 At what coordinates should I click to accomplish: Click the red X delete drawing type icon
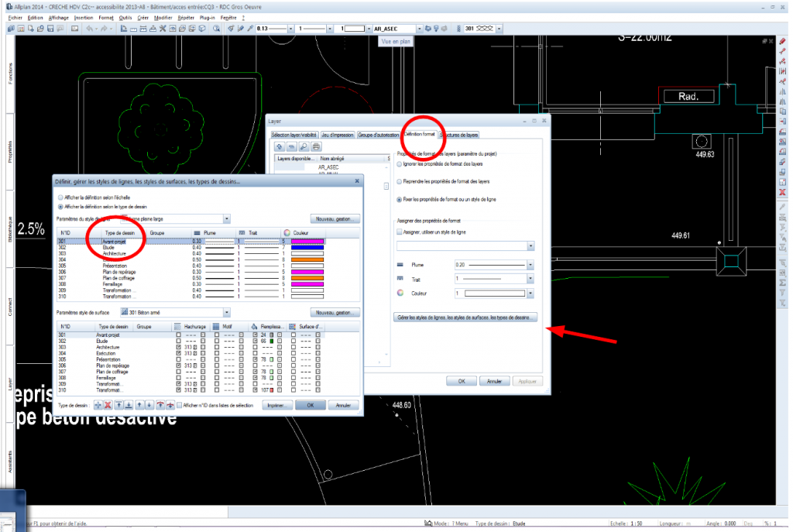pos(108,405)
